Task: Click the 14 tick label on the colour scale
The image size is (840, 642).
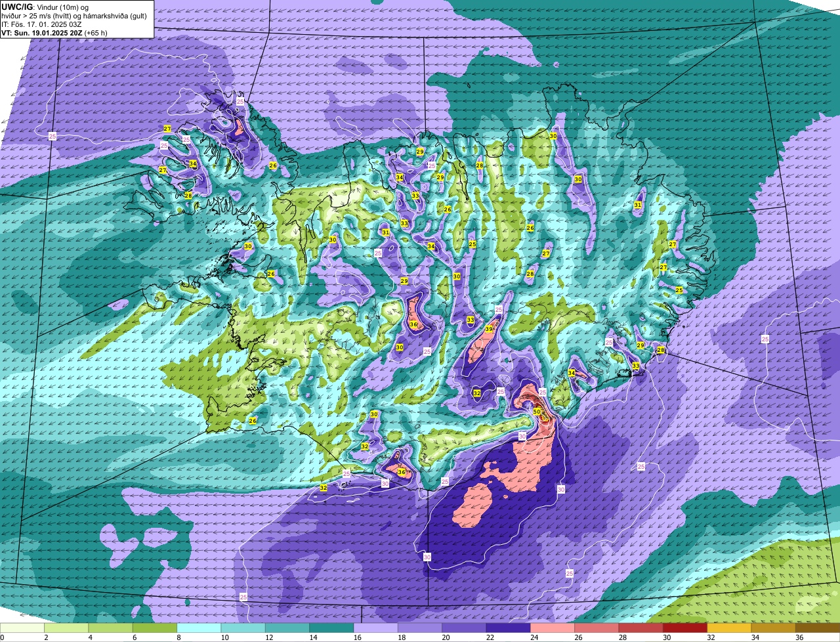Action: click(x=312, y=637)
